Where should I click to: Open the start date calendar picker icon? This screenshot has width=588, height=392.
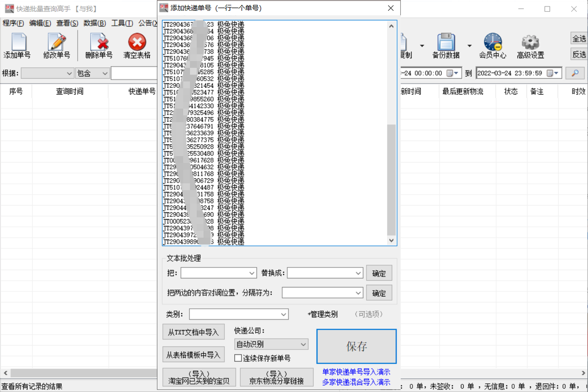pos(453,73)
